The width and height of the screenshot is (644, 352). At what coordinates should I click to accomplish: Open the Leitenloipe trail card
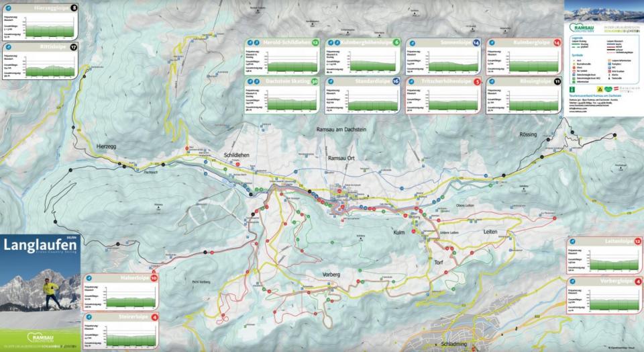tap(604, 255)
